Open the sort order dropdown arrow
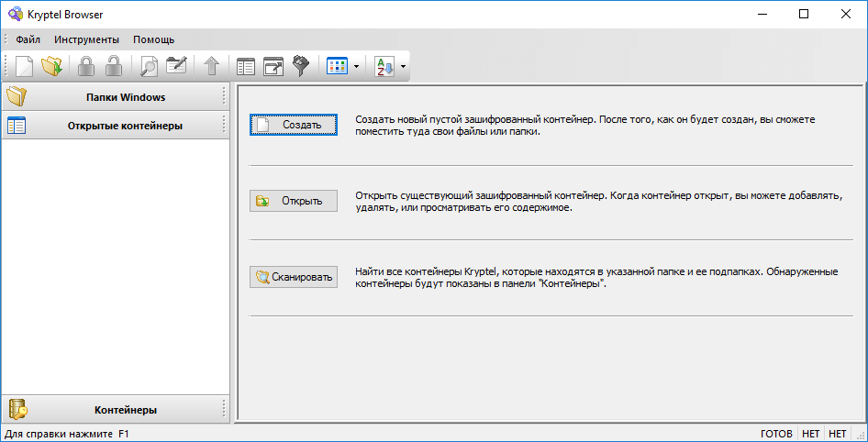868x442 pixels. click(x=403, y=67)
